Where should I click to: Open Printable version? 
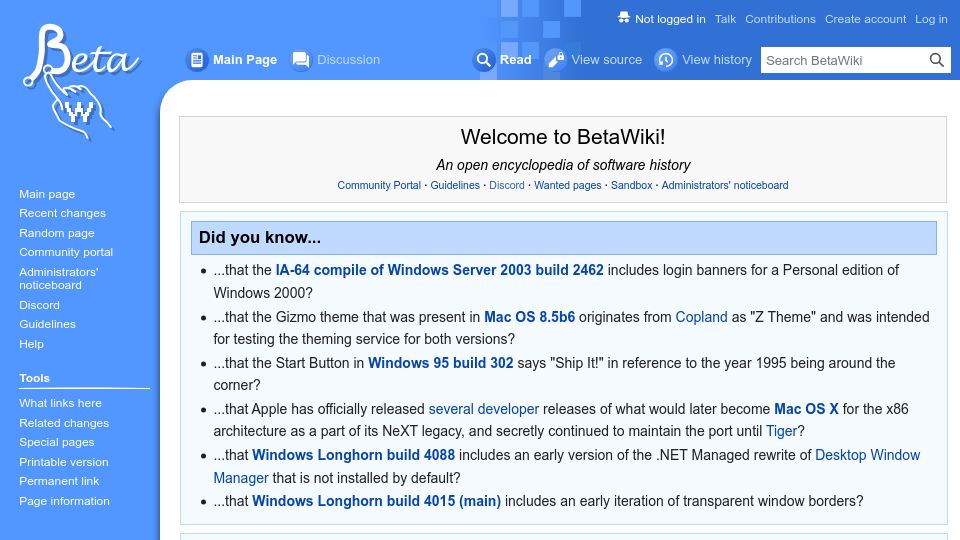pos(64,462)
